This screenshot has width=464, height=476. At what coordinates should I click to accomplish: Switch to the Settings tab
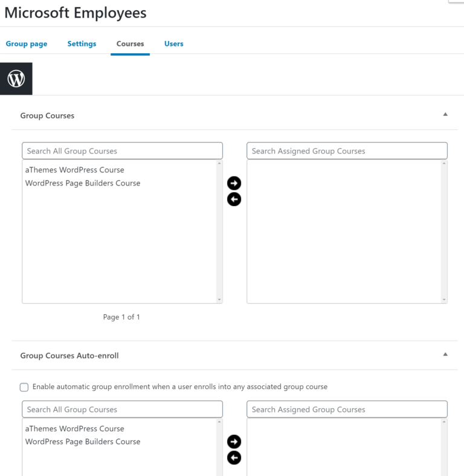click(82, 43)
